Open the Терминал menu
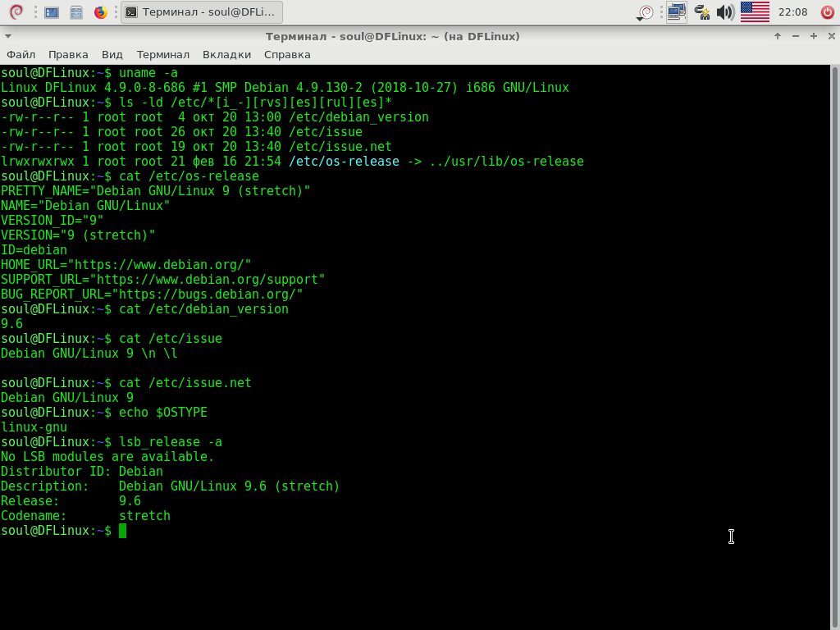The height and width of the screenshot is (630, 840). point(163,55)
